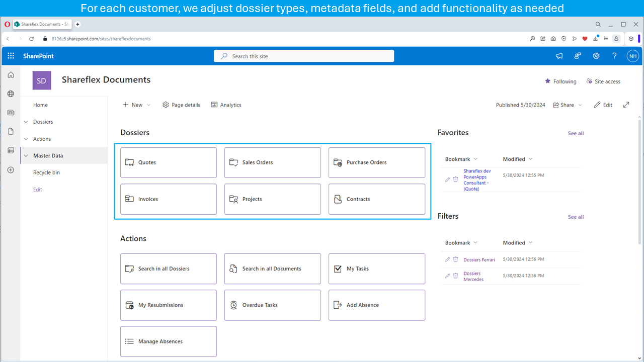Edit the Shareflex dev PowerApps bookmark with pencil

447,179
